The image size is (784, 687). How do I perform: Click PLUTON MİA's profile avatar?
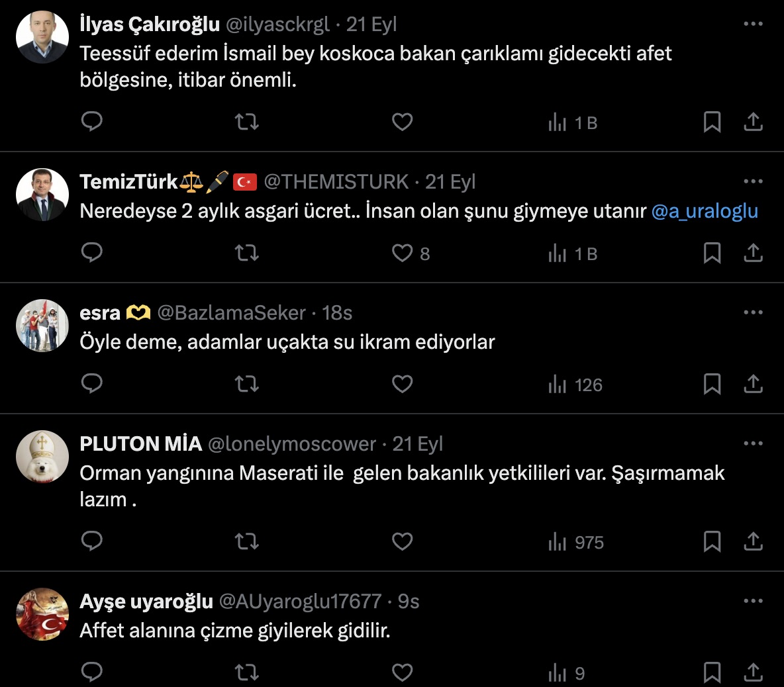pyautogui.click(x=42, y=457)
